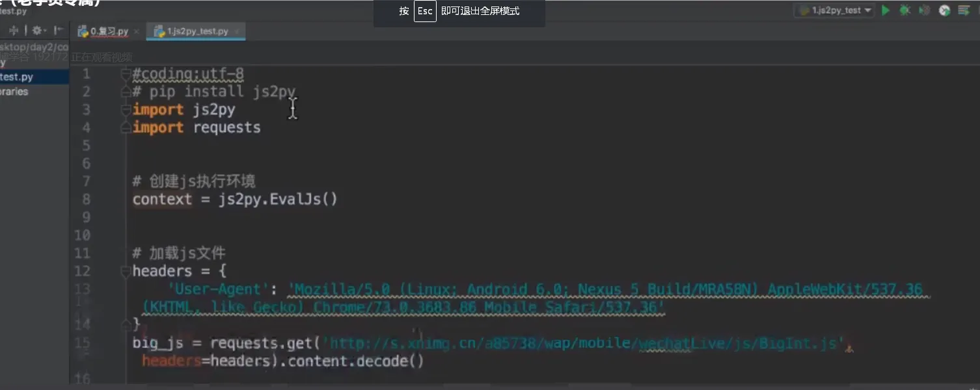Collapse the import block fold marker on line 3
The height and width of the screenshot is (390, 980).
(126, 110)
